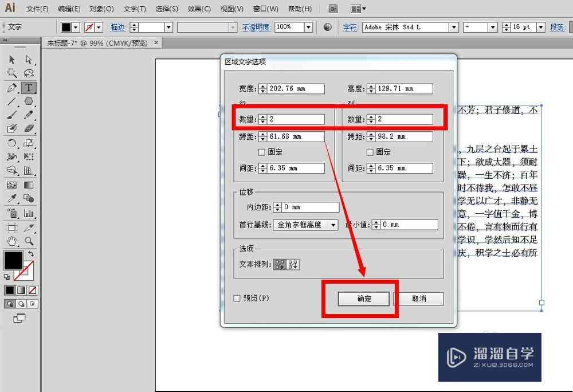Click the fill color swatch in control bar

pos(66,27)
